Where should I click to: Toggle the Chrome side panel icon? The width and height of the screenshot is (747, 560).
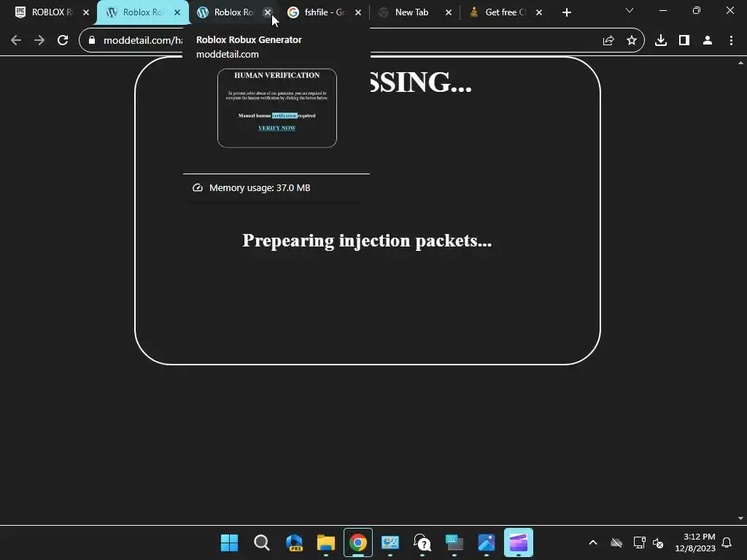(684, 41)
